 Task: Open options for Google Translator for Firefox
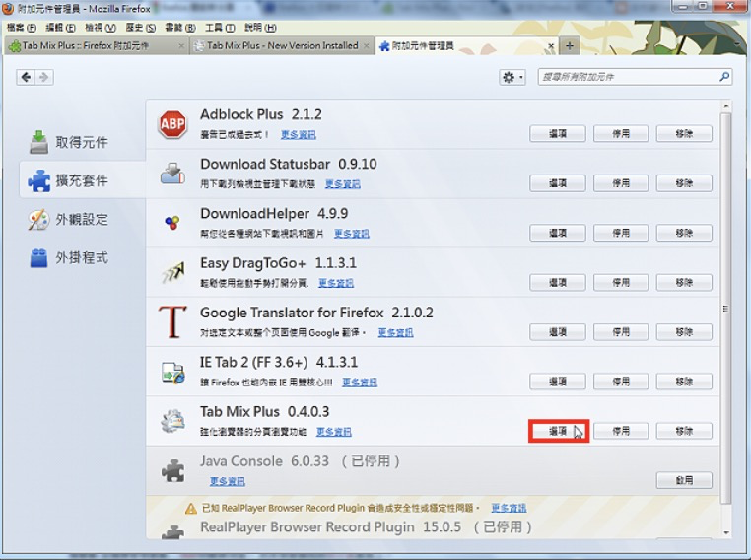tap(558, 332)
